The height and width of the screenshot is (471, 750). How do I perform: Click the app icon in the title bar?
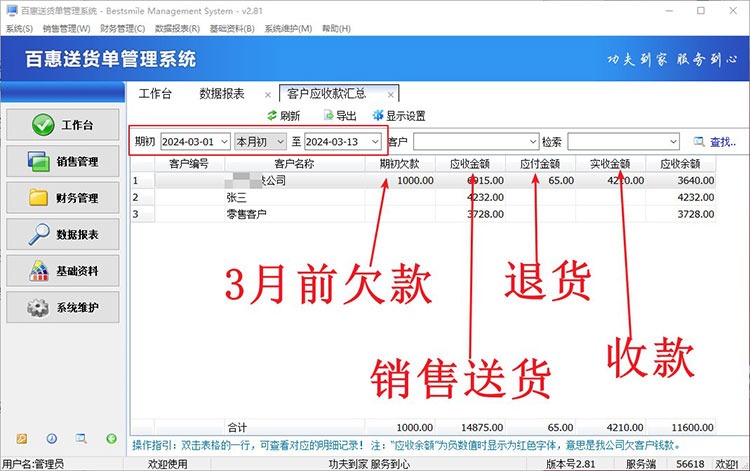coord(12,11)
